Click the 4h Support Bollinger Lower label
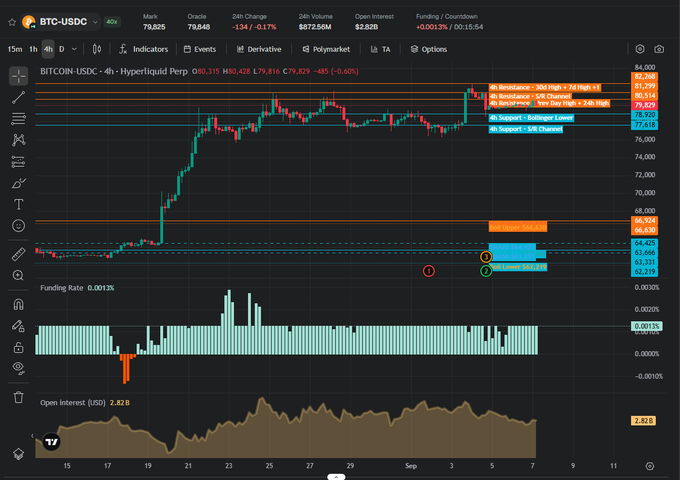This screenshot has width=680, height=480. pyautogui.click(x=531, y=118)
